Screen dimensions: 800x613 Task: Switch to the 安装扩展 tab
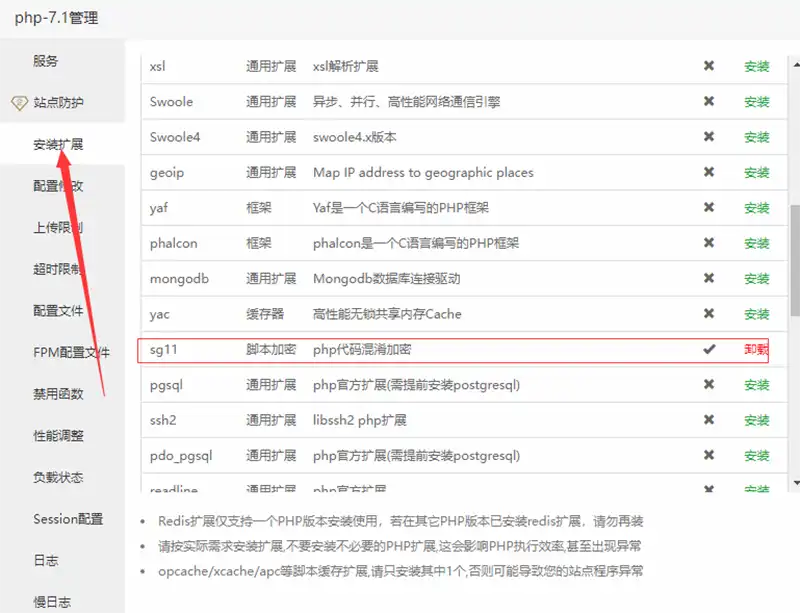pos(58,144)
